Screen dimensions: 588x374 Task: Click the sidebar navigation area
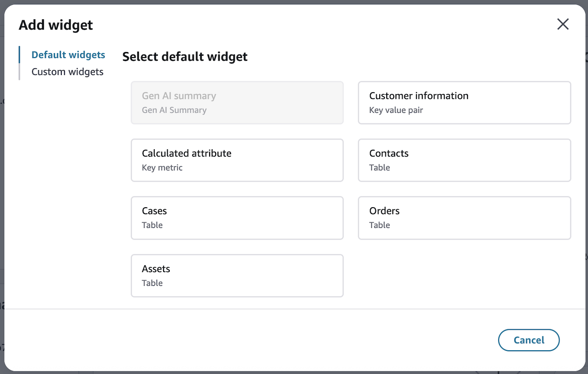(67, 63)
